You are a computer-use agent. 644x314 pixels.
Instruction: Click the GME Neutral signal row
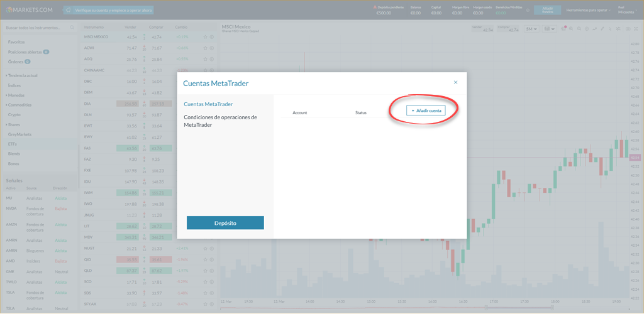click(40, 272)
